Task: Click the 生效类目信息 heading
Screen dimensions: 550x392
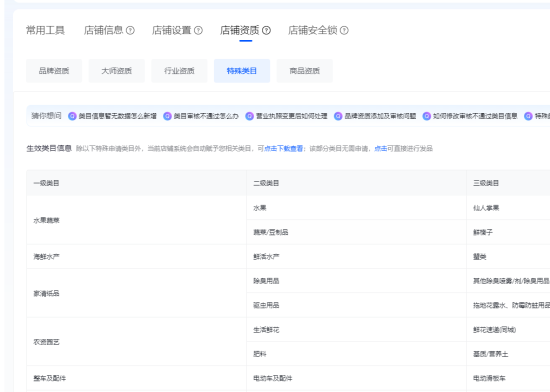Action: (x=49, y=148)
